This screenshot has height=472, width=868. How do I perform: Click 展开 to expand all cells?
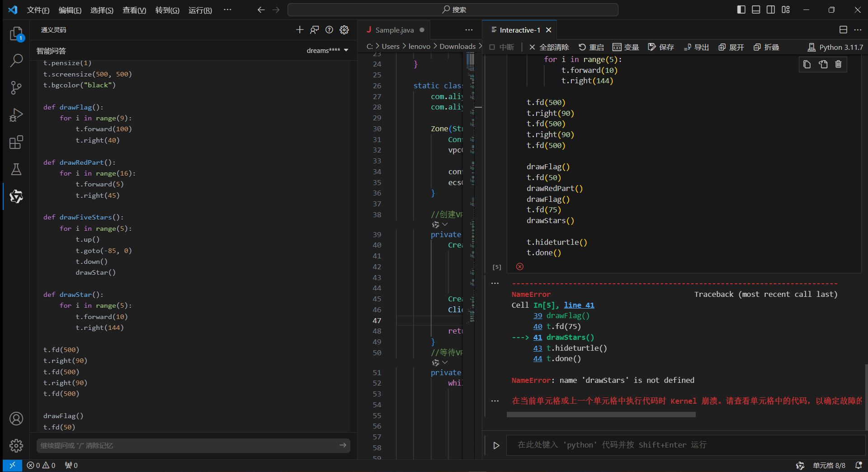click(731, 47)
